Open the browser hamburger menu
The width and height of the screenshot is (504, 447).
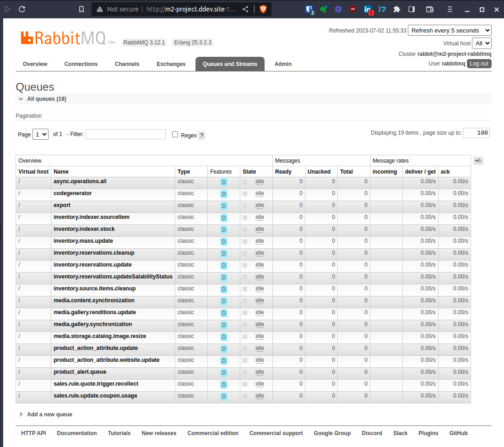(450, 9)
